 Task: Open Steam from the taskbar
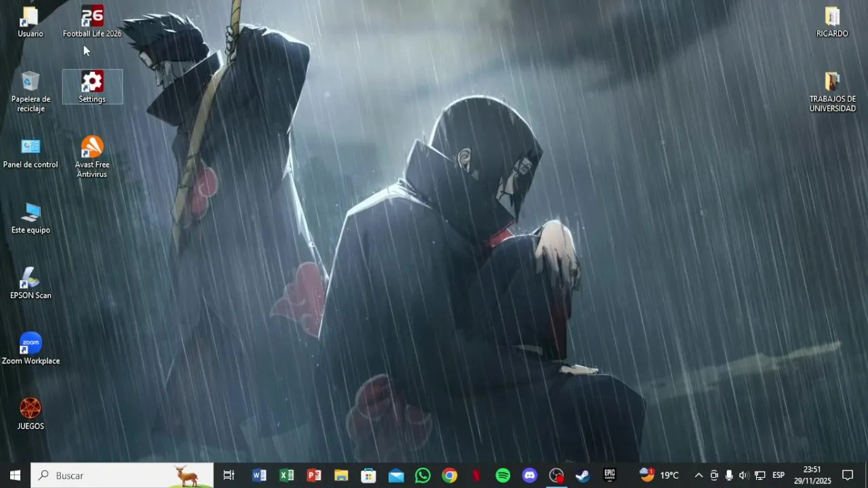coord(583,475)
